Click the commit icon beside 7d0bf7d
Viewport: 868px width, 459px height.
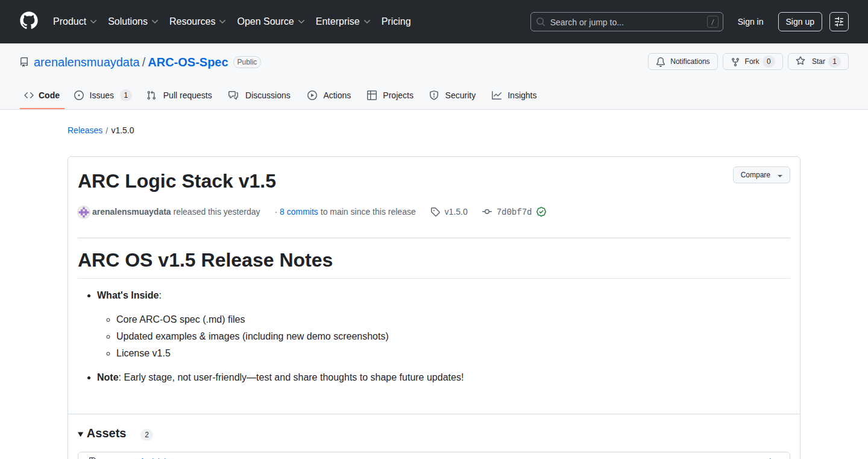click(x=487, y=212)
